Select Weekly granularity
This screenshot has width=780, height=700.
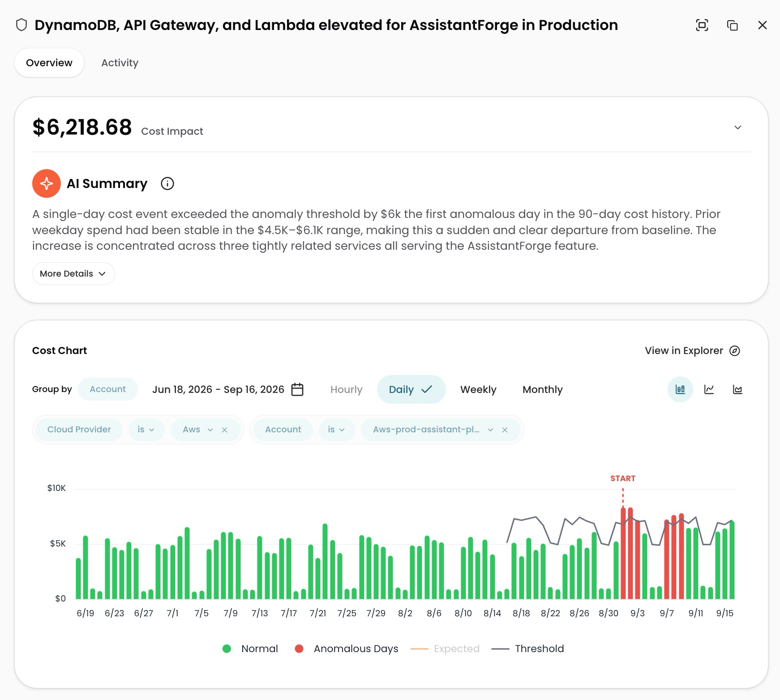(478, 390)
